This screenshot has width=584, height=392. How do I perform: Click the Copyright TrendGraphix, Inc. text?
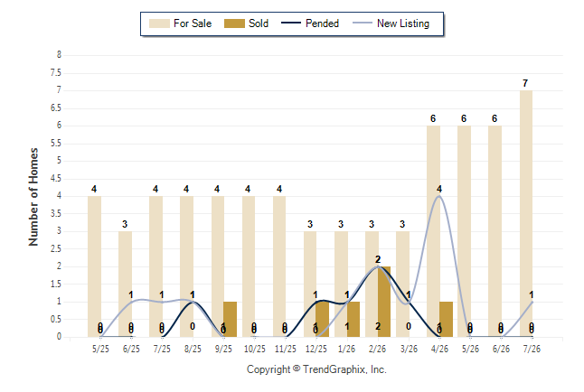(x=316, y=369)
